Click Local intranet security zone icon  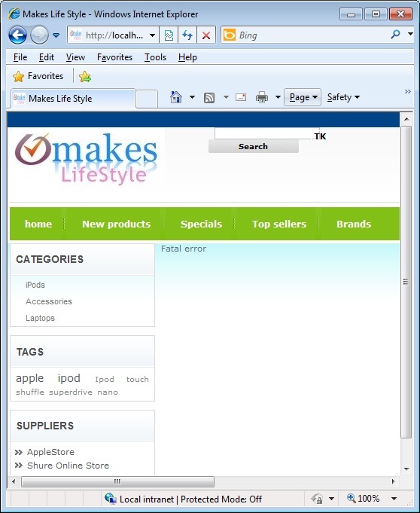click(111, 499)
